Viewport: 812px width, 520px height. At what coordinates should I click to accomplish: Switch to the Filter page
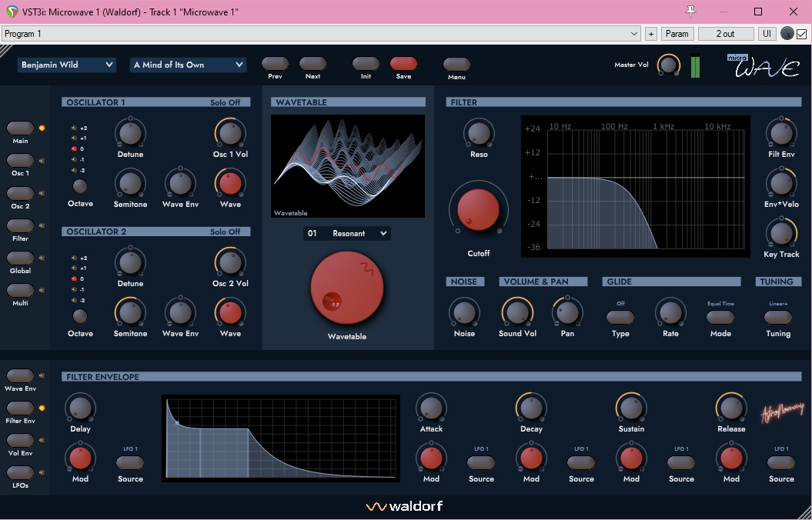click(x=20, y=225)
